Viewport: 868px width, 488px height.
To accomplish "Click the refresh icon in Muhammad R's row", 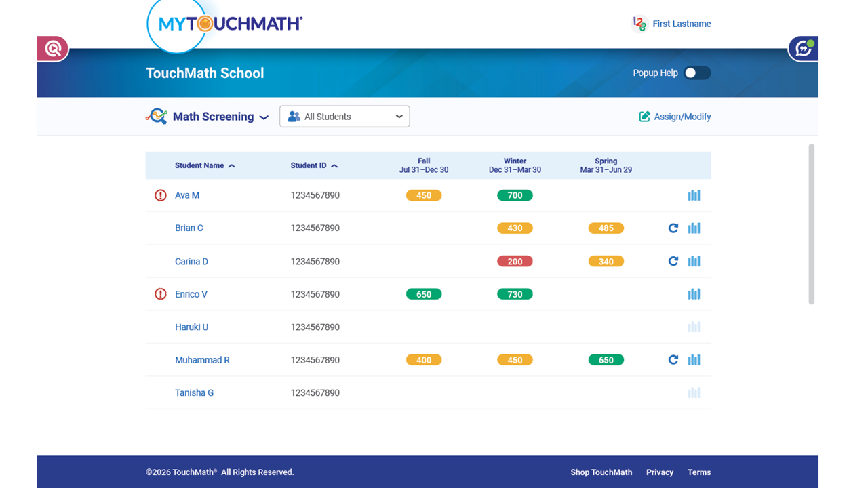I will (673, 360).
